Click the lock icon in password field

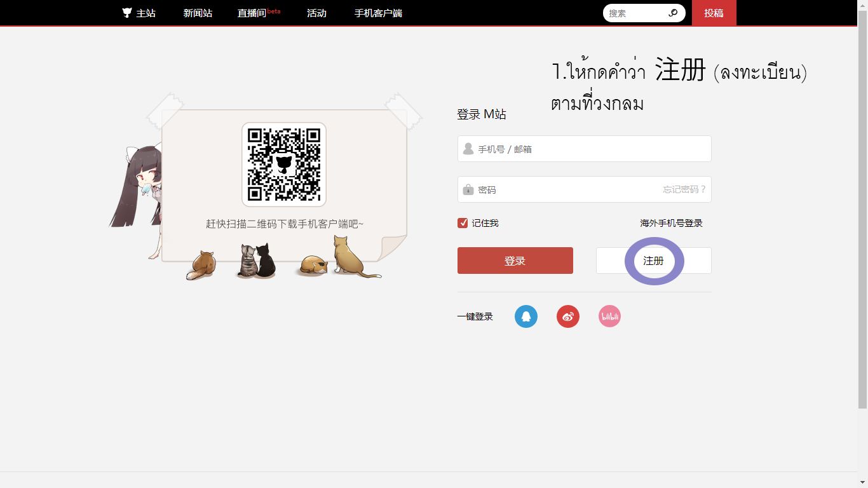[x=468, y=189]
